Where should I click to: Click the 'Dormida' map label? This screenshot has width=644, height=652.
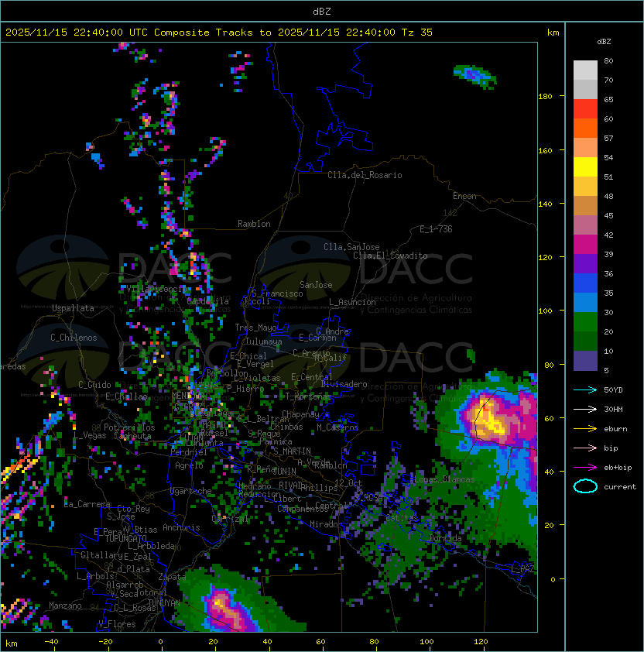point(445,538)
